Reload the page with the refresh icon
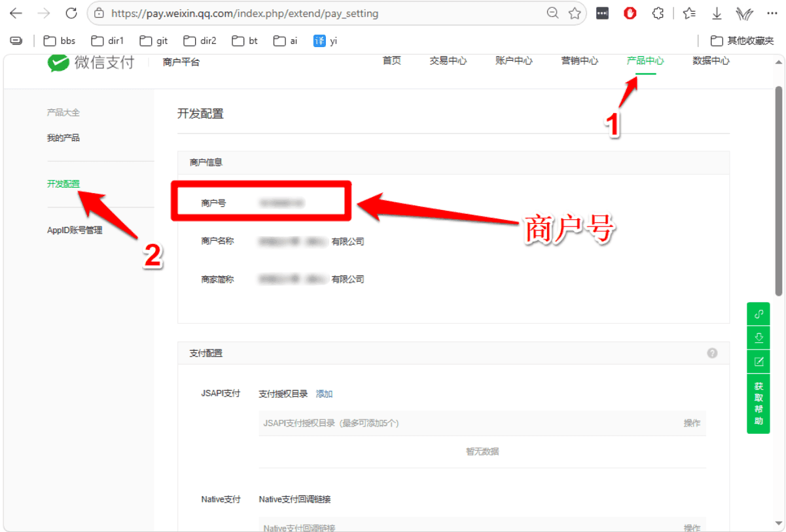The width and height of the screenshot is (786, 532). (71, 13)
